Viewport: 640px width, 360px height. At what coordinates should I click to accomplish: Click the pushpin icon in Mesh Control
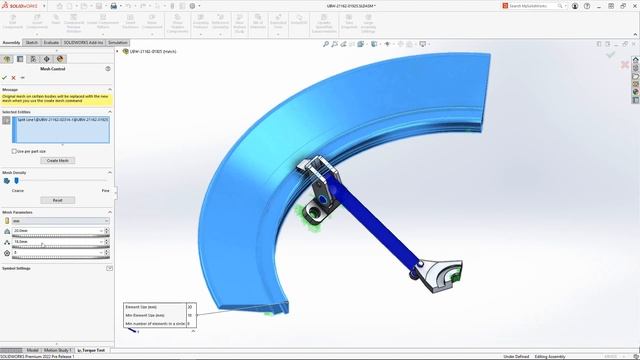point(22,78)
